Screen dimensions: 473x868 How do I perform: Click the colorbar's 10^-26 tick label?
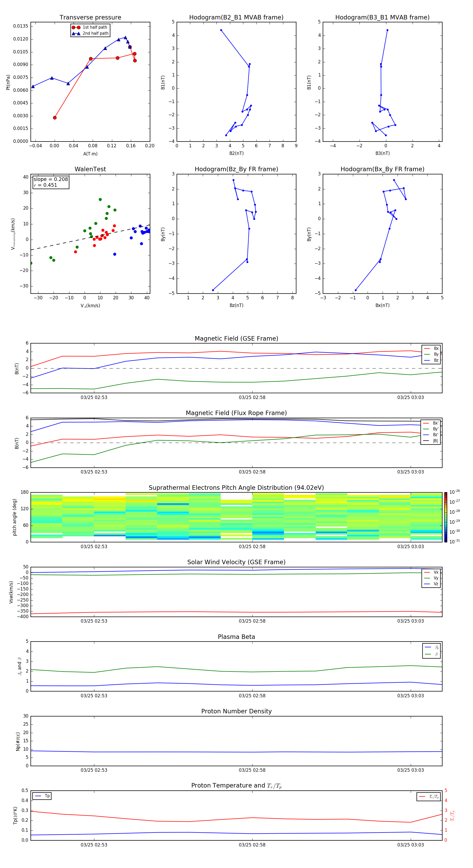[x=455, y=492]
